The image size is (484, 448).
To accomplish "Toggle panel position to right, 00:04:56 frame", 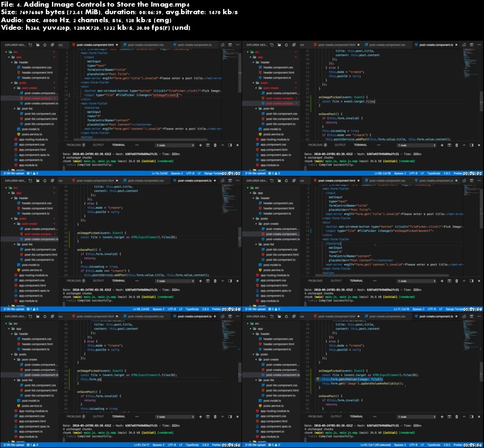I will (x=230, y=416).
